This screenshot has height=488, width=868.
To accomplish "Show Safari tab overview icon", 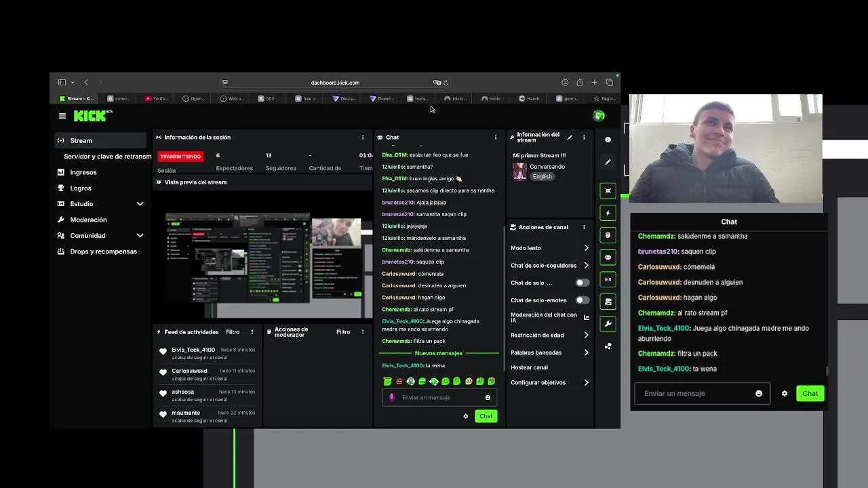I will [610, 83].
